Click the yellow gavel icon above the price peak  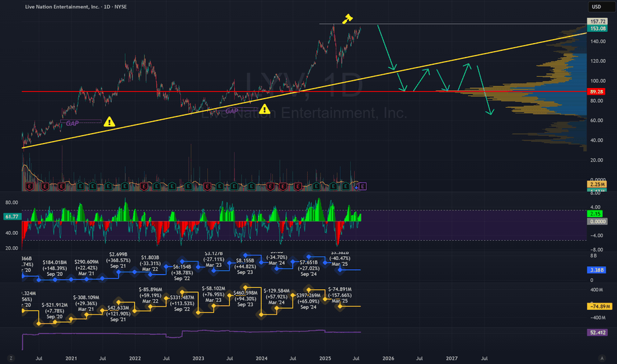[x=347, y=19]
